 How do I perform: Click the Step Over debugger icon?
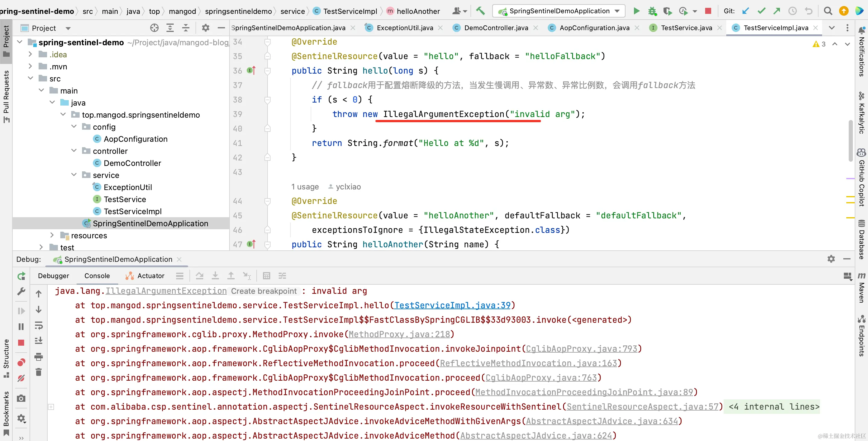coord(199,276)
